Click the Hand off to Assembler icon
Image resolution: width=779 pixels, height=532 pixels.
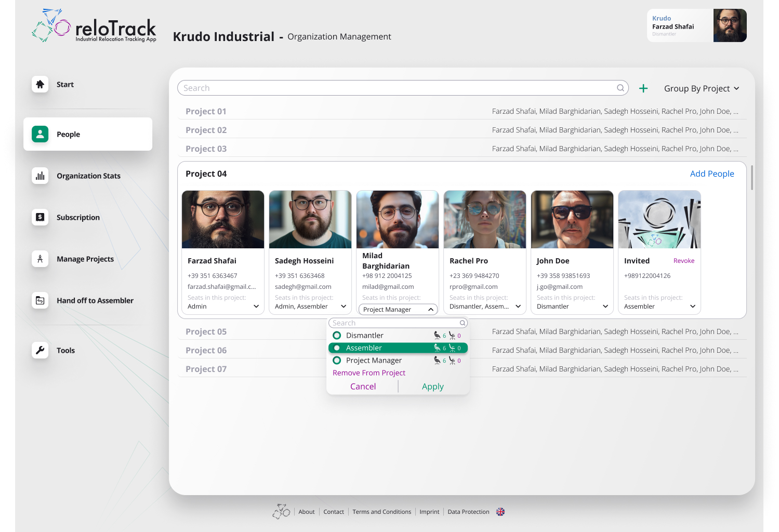point(40,300)
